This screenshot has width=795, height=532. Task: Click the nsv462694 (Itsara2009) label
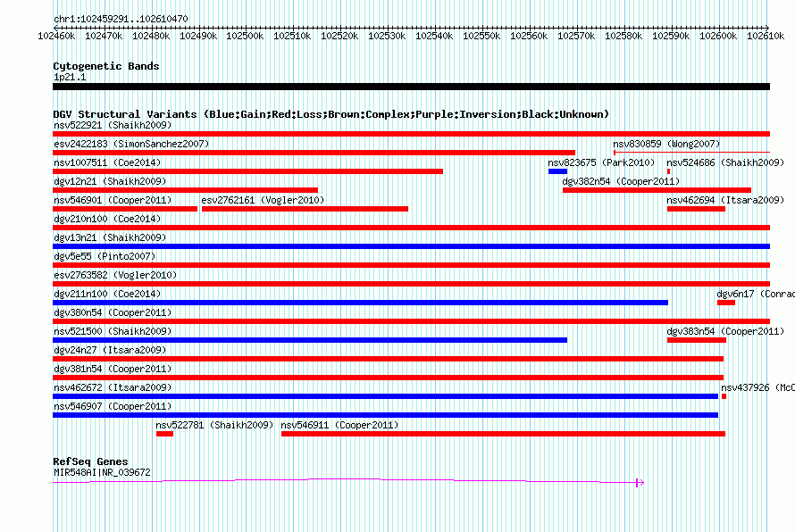(x=725, y=200)
